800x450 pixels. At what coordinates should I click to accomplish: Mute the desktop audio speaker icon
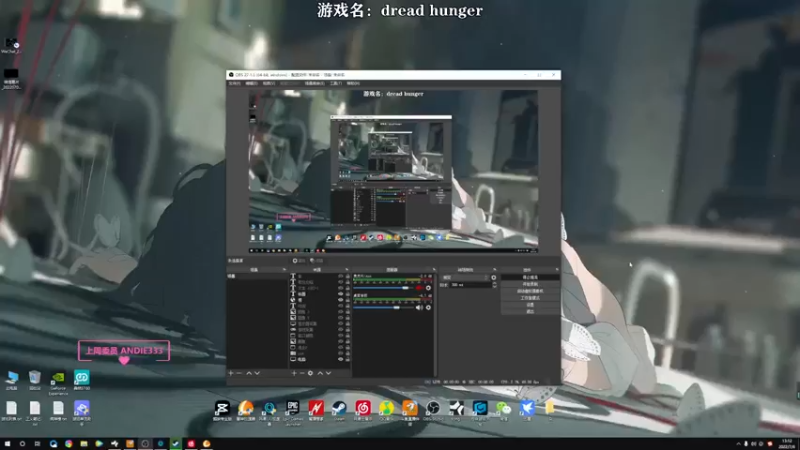[419, 308]
